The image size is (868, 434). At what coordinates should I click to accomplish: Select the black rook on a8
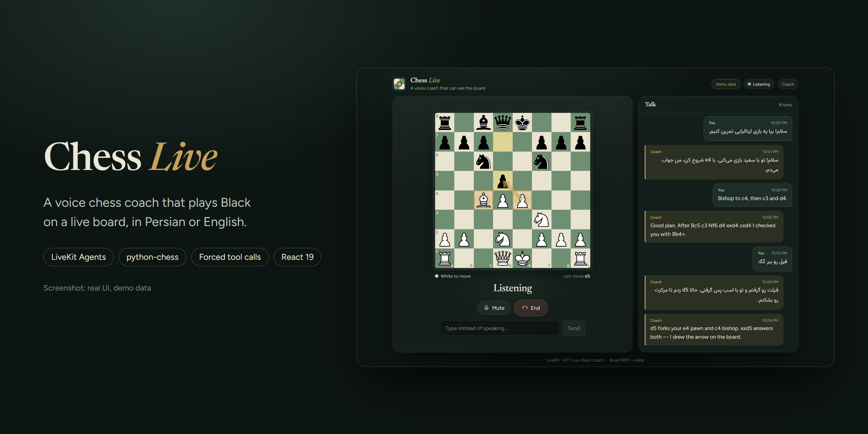coord(445,123)
